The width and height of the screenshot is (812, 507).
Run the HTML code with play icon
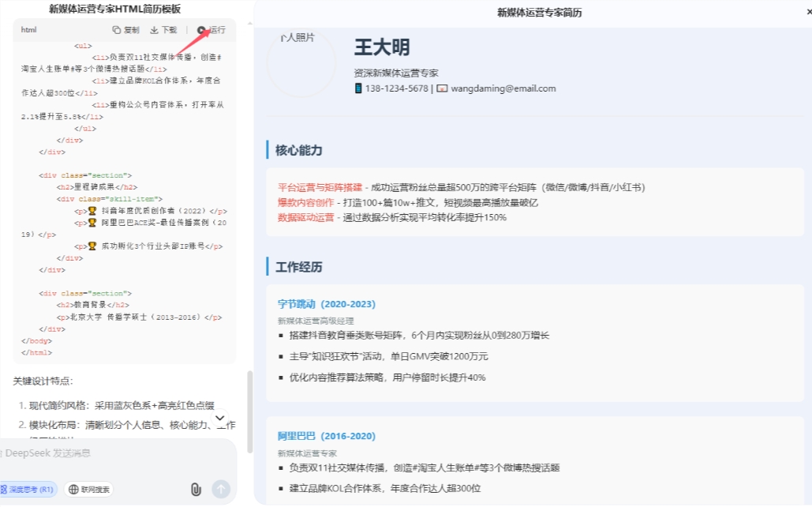[202, 30]
